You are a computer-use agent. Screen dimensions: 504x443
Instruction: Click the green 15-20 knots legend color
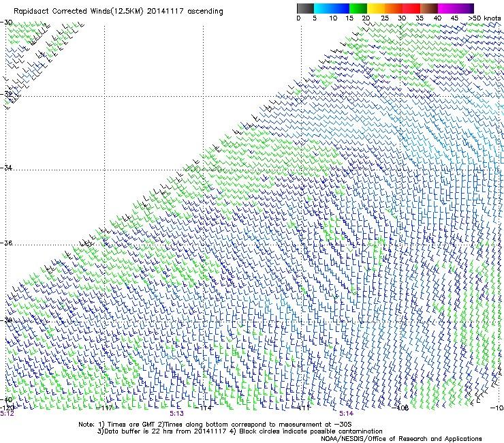point(358,8)
